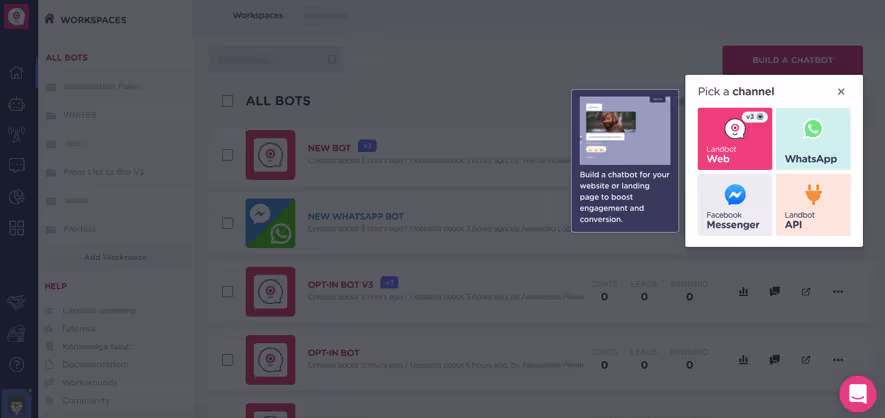Open three-dot menu for OPT-IN BOT row
This screenshot has width=885, height=418.
[838, 359]
